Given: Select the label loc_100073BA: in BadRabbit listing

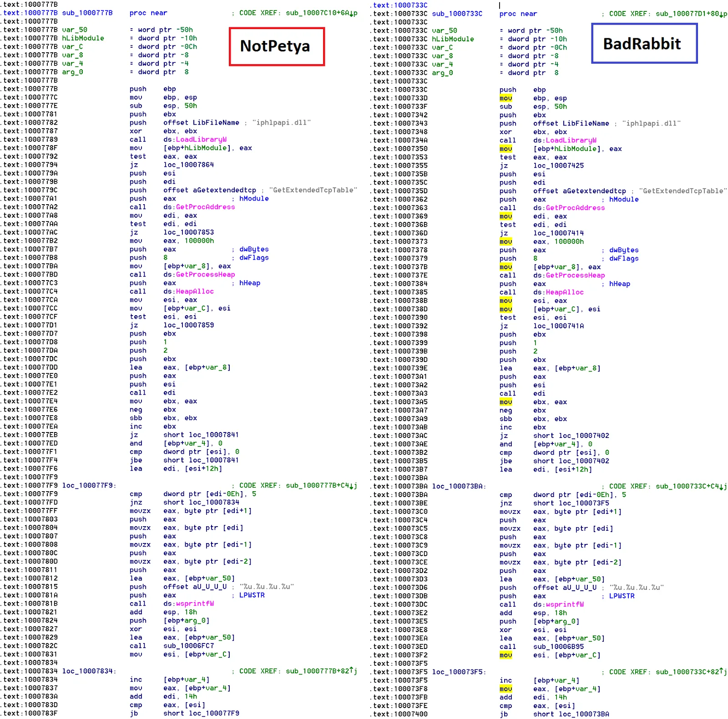Looking at the screenshot, I should 459,487.
